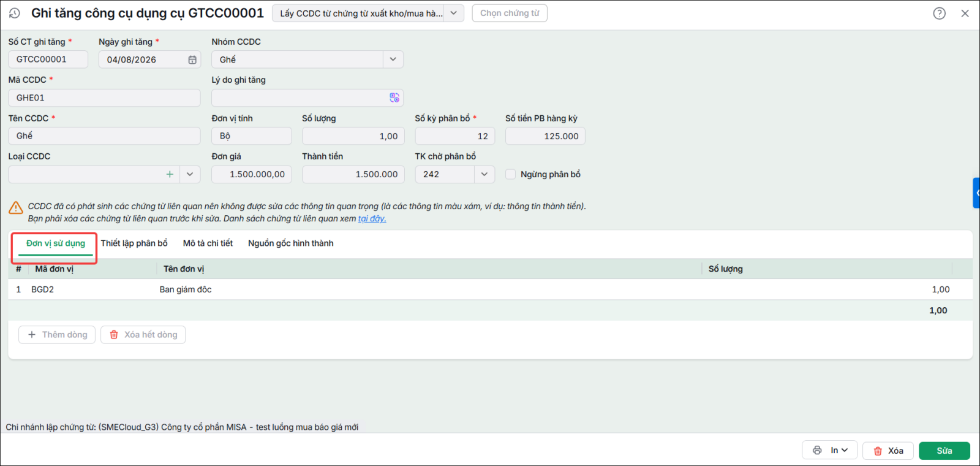Open the TK chờ phân bổ dropdown

tap(484, 174)
